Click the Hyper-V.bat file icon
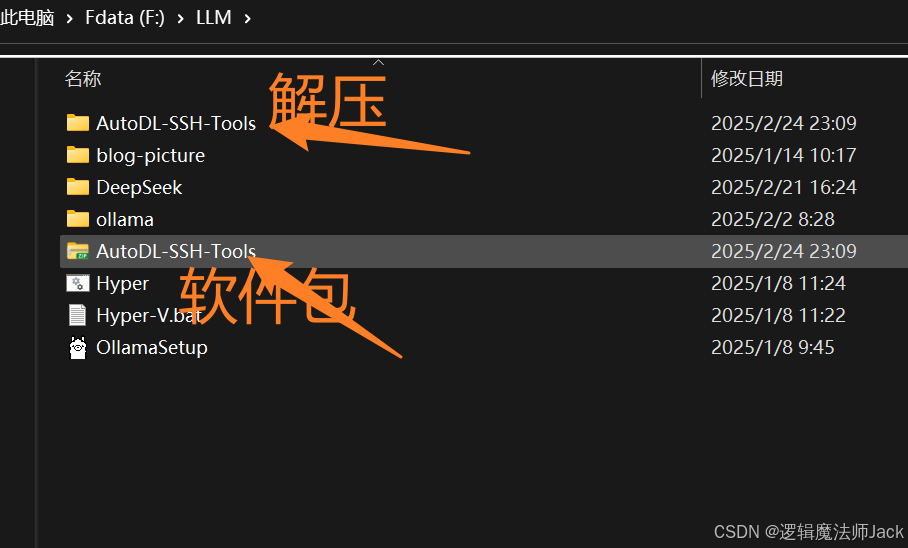The image size is (908, 548). tap(77, 315)
